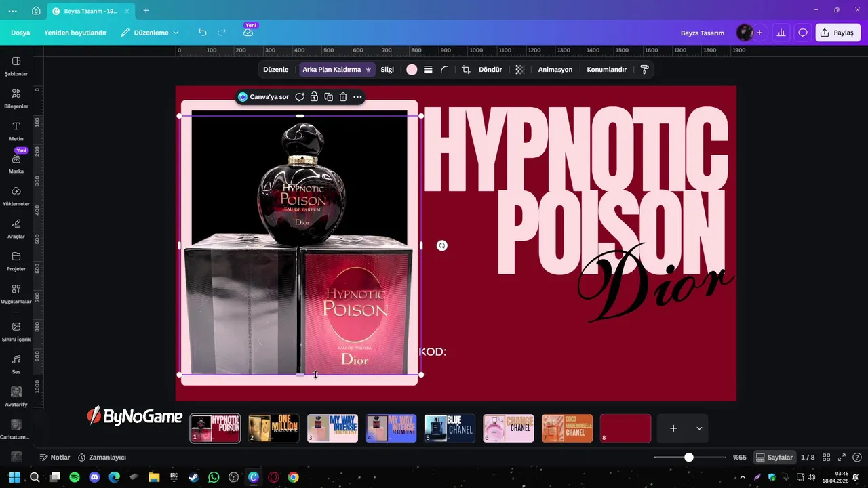Open the Uygulamalar apps panel

16,293
